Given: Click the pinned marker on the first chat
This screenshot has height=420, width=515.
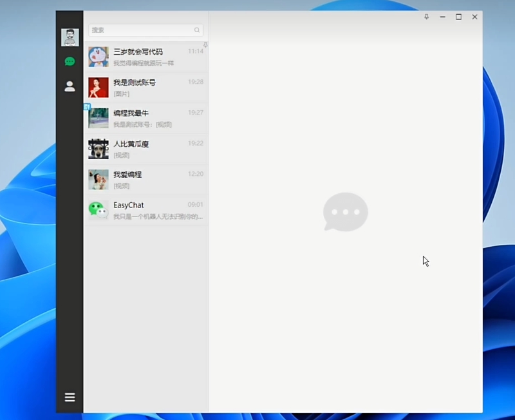Looking at the screenshot, I should click(205, 45).
